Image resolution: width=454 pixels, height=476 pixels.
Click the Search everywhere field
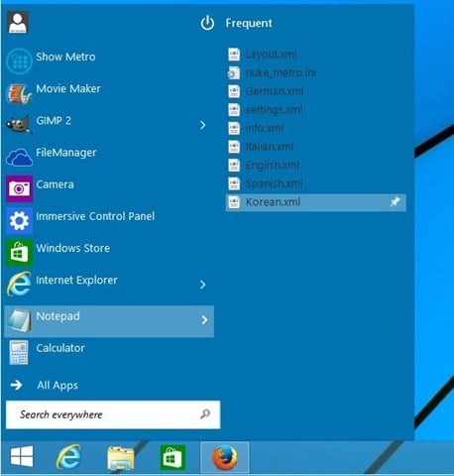click(x=113, y=415)
